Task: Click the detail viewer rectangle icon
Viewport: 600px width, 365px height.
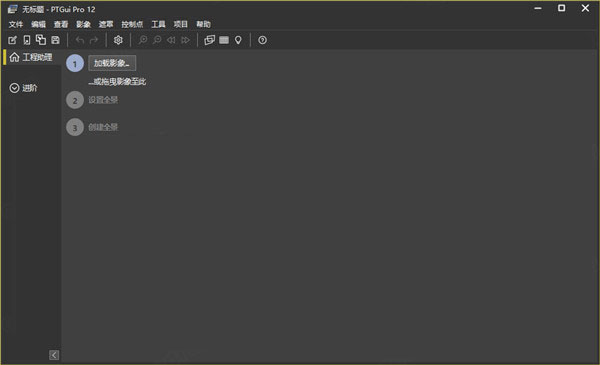Action: coord(224,40)
